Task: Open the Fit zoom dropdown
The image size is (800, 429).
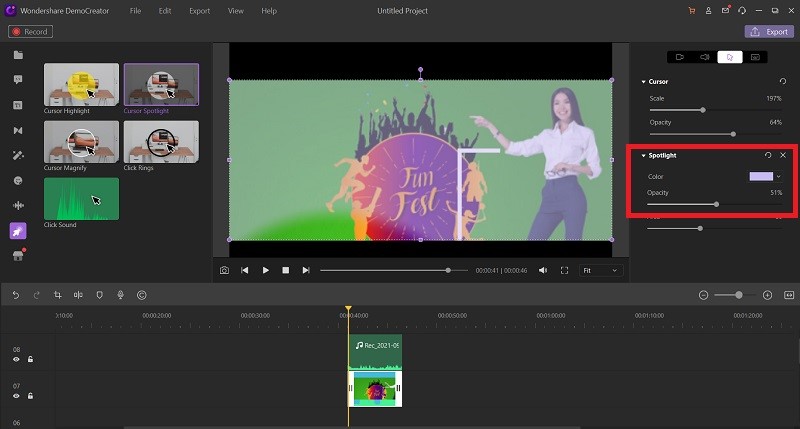Action: click(x=601, y=270)
